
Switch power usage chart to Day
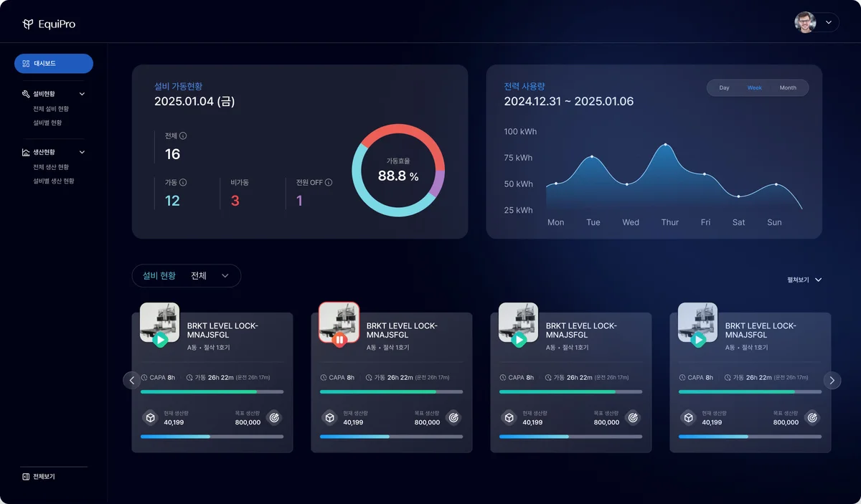pos(724,88)
